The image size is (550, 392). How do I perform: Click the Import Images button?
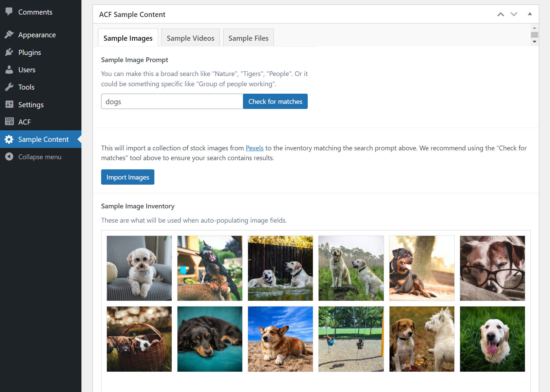coord(128,177)
